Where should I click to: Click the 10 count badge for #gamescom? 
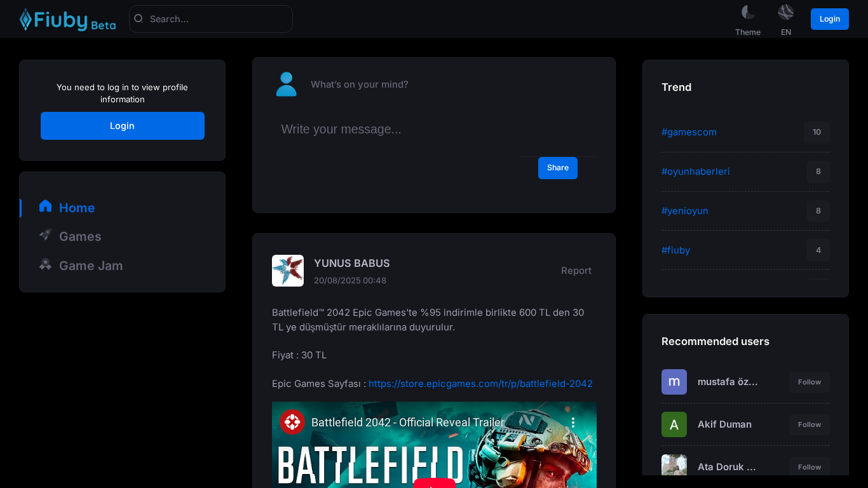817,132
